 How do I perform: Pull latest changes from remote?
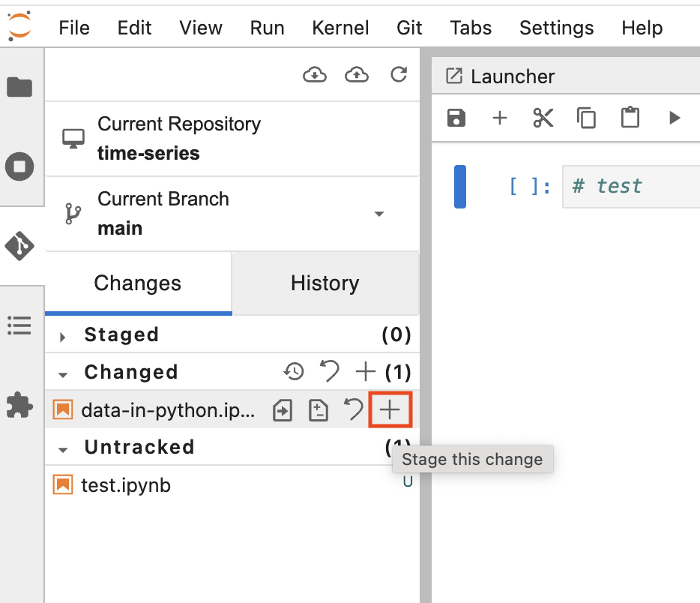click(x=315, y=74)
